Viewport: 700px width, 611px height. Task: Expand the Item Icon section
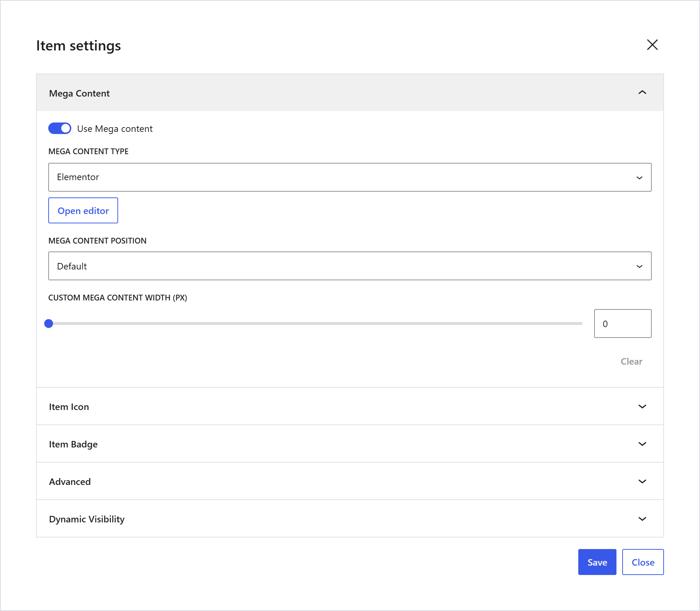point(350,406)
